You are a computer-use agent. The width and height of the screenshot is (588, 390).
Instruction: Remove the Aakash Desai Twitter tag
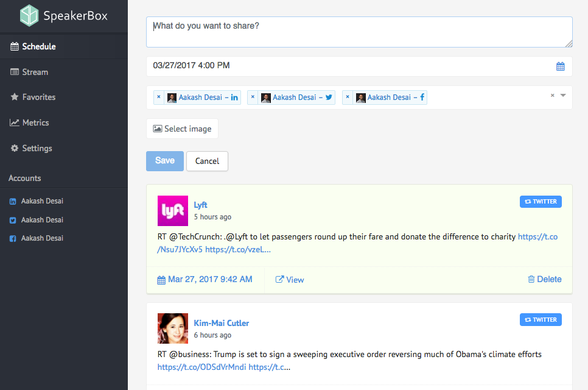click(x=253, y=97)
